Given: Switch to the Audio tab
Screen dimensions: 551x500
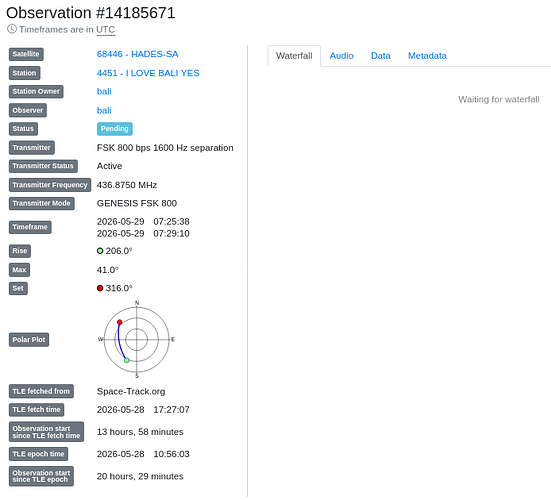Looking at the screenshot, I should point(341,56).
